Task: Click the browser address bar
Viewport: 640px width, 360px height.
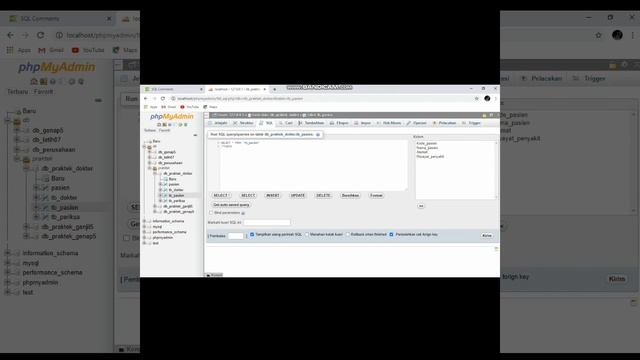Action: coord(322,98)
